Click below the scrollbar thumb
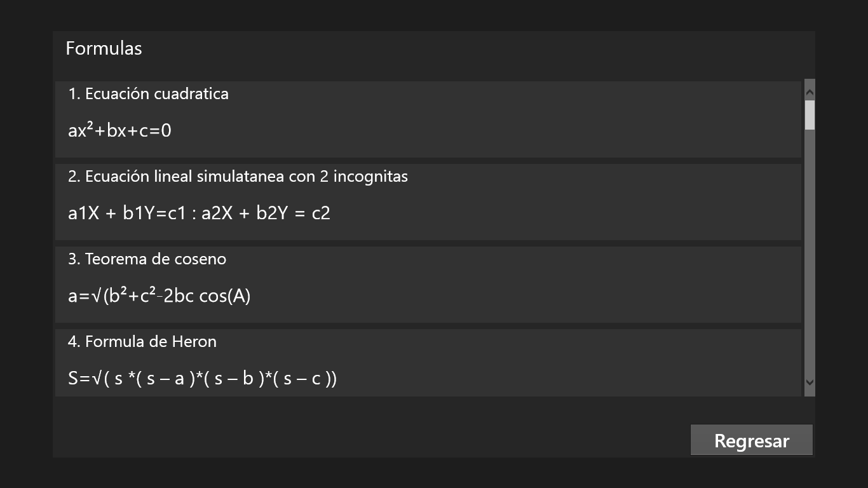 (x=809, y=254)
